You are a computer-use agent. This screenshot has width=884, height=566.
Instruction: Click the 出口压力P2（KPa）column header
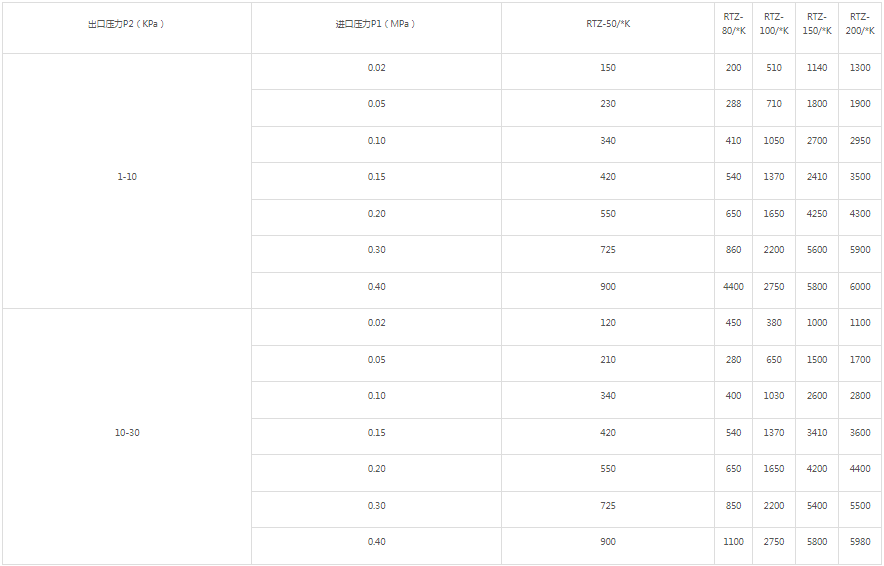pos(126,24)
